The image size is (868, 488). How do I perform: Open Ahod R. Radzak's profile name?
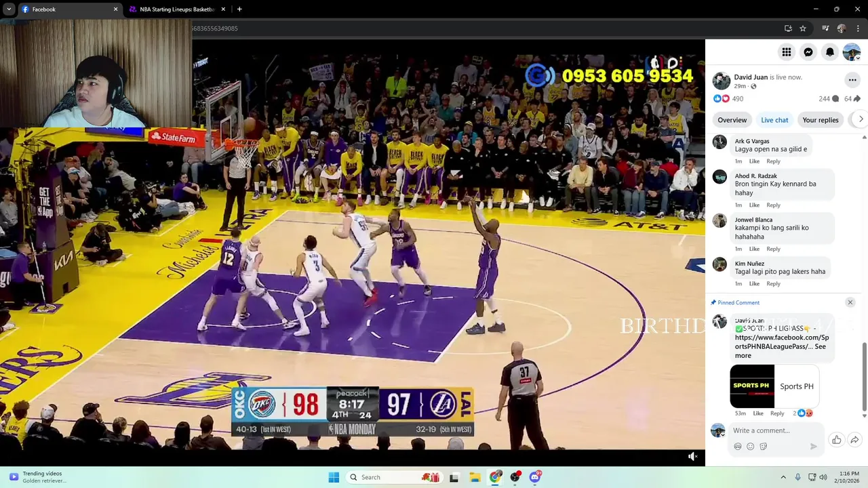[x=756, y=176]
